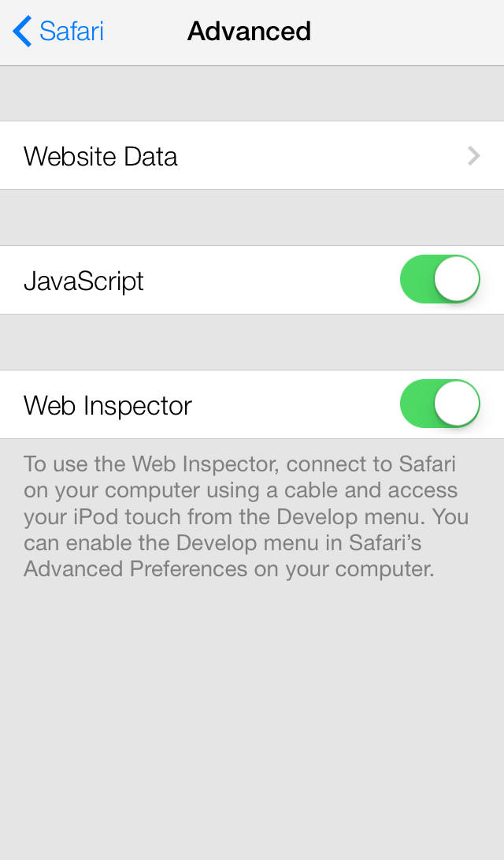Select the blue back arrow beside Safari
Viewport: 504px width, 860px height.
(x=20, y=30)
